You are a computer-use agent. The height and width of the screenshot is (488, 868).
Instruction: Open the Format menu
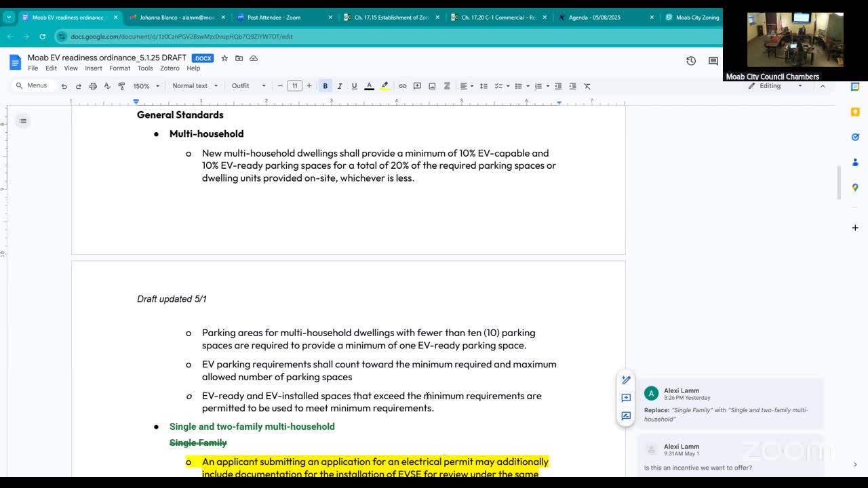click(119, 68)
